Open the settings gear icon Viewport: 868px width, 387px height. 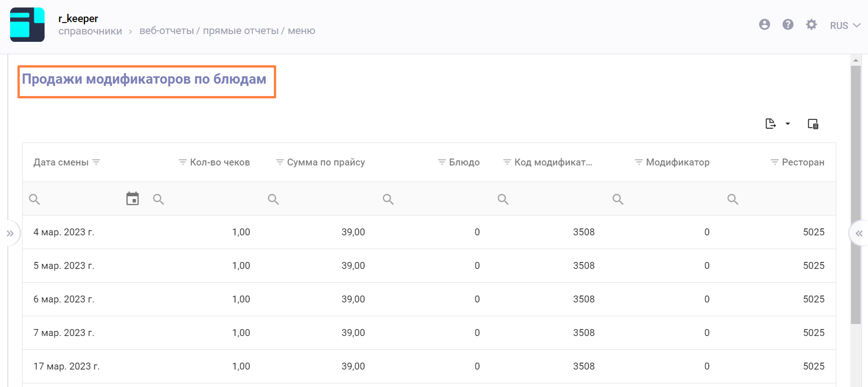(811, 25)
